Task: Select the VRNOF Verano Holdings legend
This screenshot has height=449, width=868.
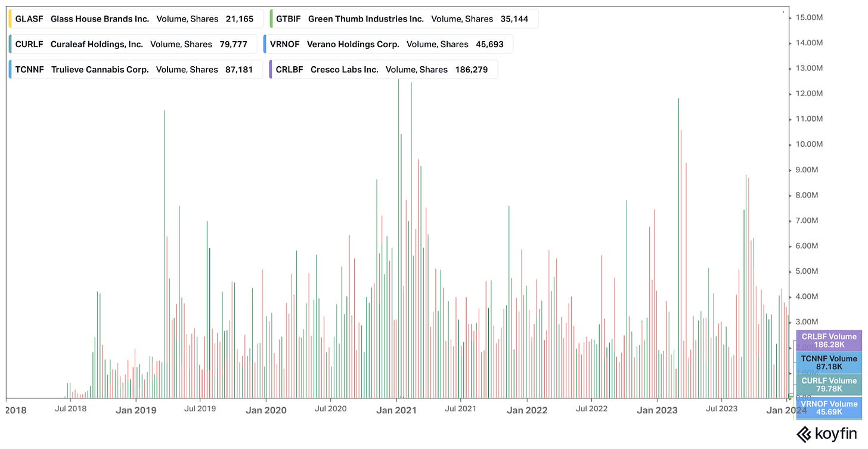Action: pos(388,44)
